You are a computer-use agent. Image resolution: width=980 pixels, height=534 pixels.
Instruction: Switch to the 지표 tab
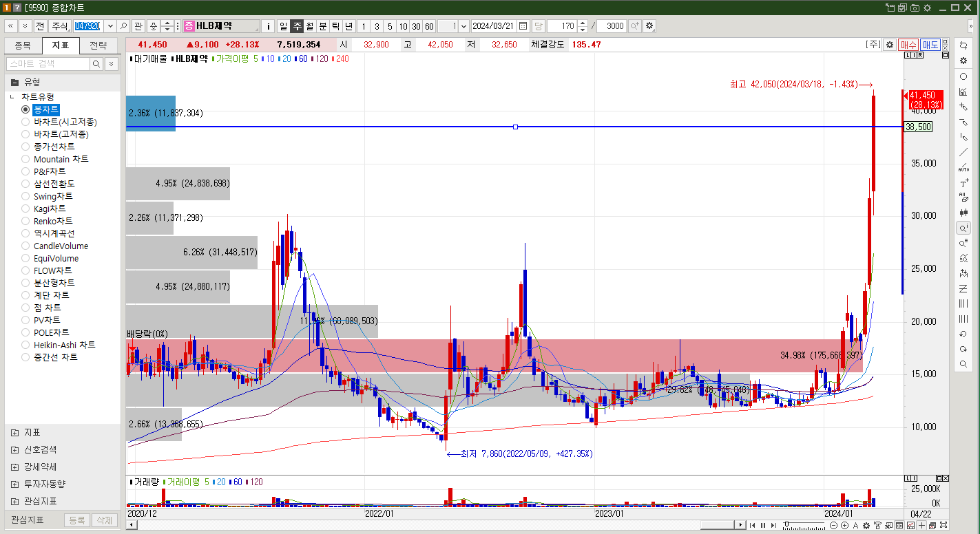point(61,46)
